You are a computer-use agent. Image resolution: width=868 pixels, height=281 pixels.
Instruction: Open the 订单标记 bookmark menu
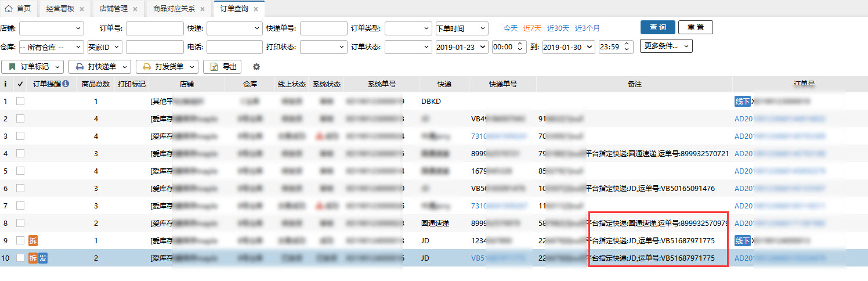coord(32,67)
